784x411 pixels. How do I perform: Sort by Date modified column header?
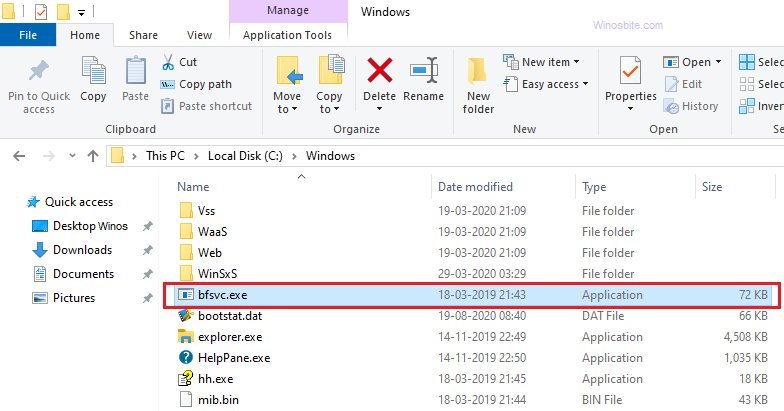476,187
